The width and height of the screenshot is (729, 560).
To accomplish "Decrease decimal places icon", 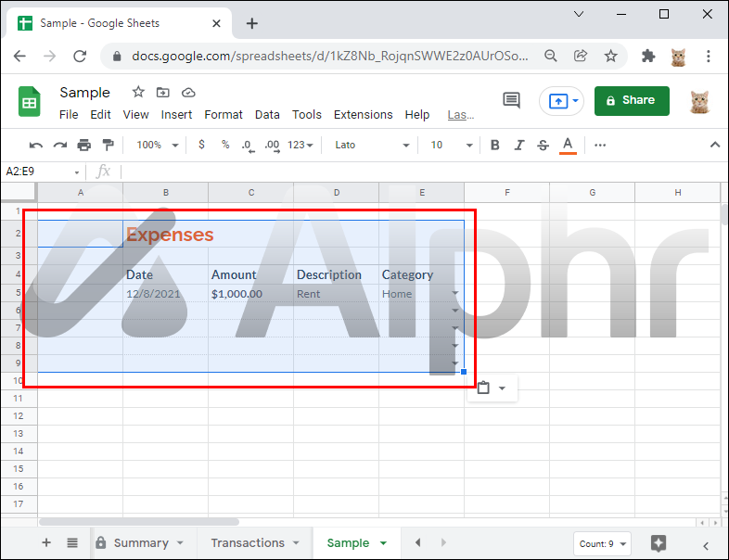I will [x=249, y=146].
